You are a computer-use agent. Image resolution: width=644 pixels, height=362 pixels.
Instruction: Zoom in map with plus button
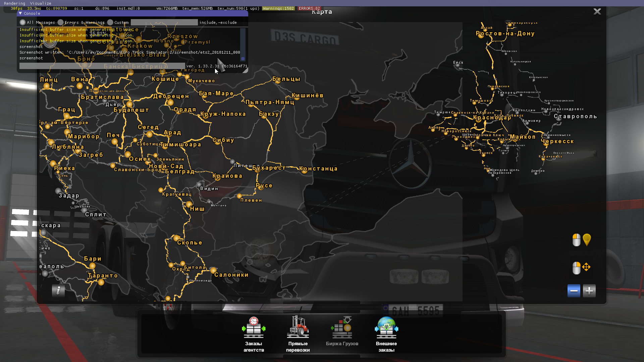[589, 291]
